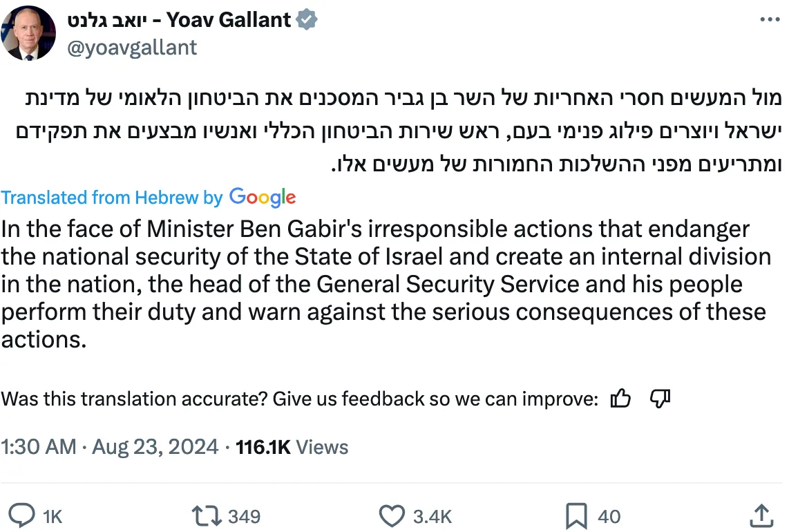Click the Yoav Gallant display name
Image resolution: width=789 pixels, height=532 pixels.
tap(180, 20)
